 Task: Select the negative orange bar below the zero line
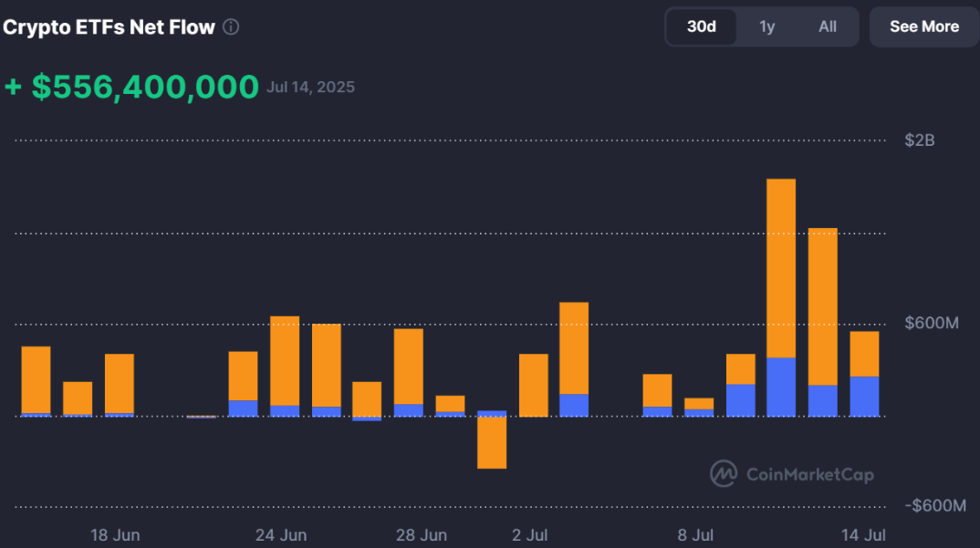[492, 442]
